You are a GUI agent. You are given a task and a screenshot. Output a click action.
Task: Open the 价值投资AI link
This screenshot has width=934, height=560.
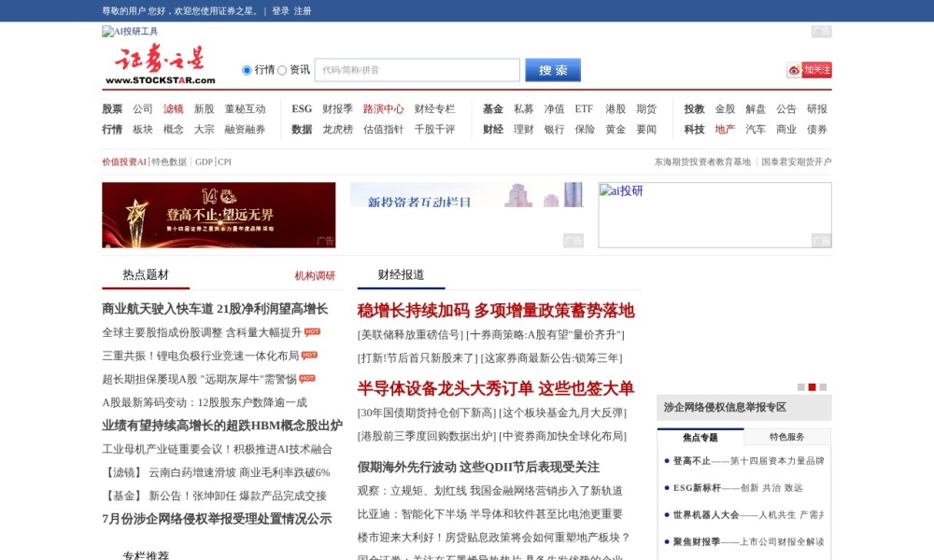pyautogui.click(x=124, y=161)
